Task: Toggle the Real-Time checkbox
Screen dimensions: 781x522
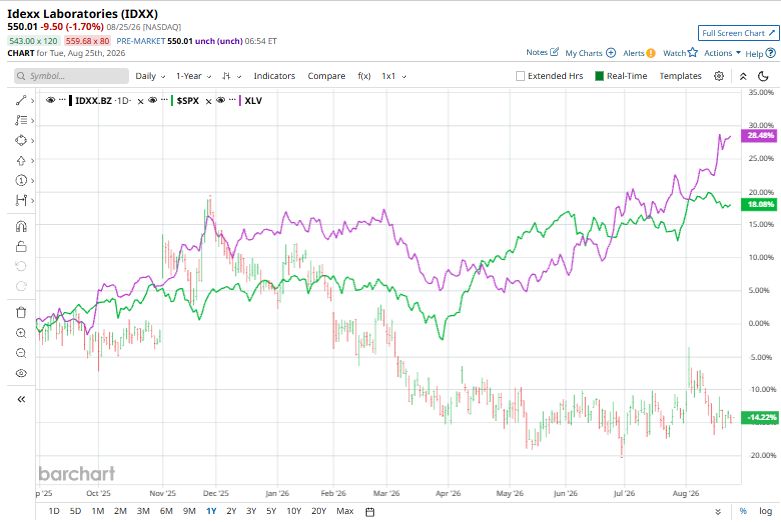Action: click(x=599, y=76)
